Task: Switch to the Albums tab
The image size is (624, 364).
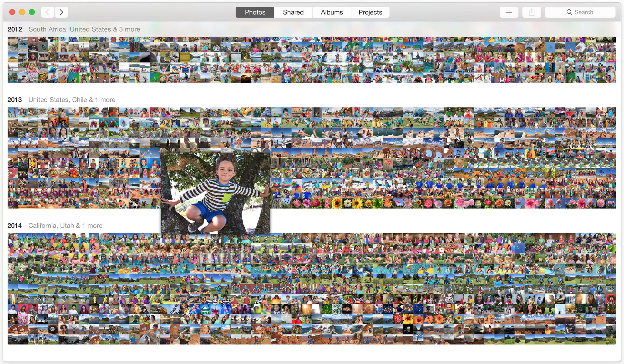Action: click(332, 12)
